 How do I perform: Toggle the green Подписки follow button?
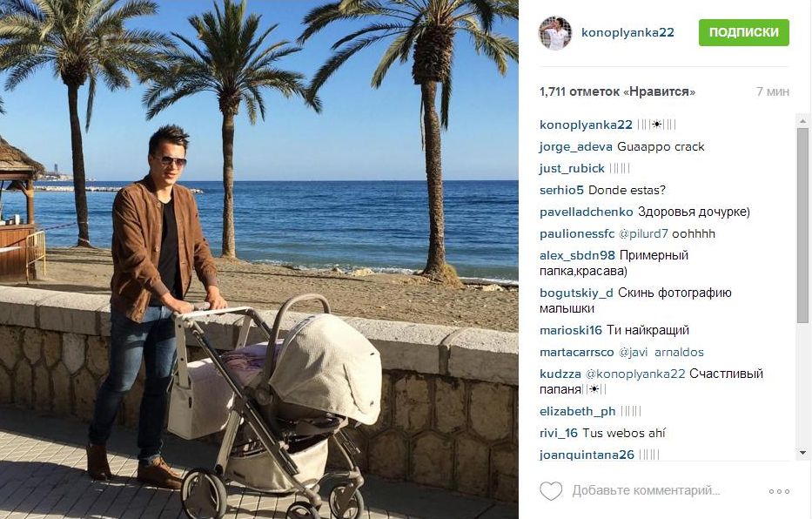click(743, 32)
